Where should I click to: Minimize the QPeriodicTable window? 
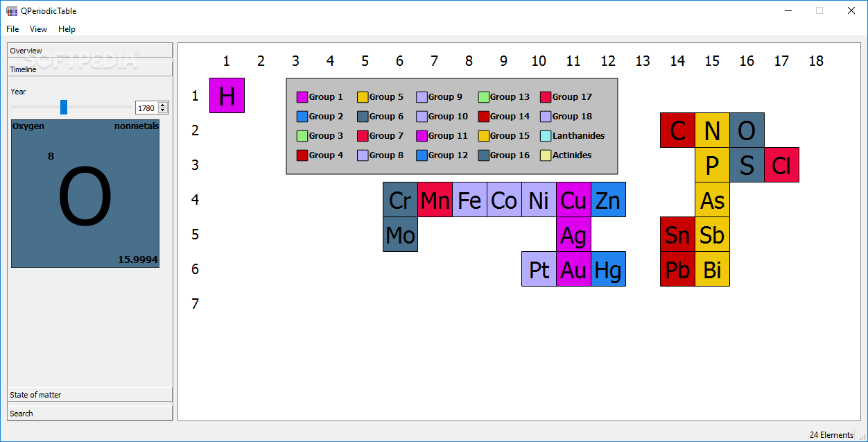pos(788,10)
